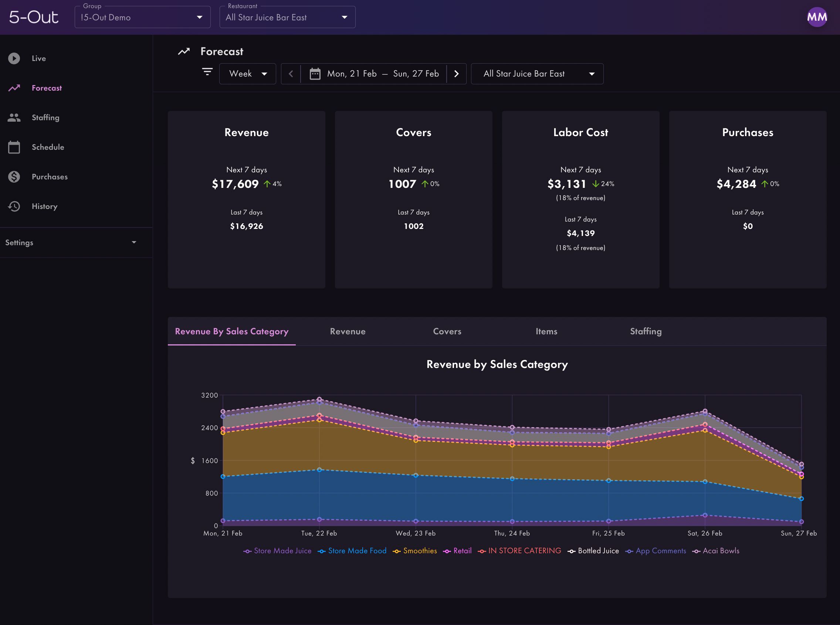Click the Live play icon in sidebar
Screen dimensions: 840x625
14,58
